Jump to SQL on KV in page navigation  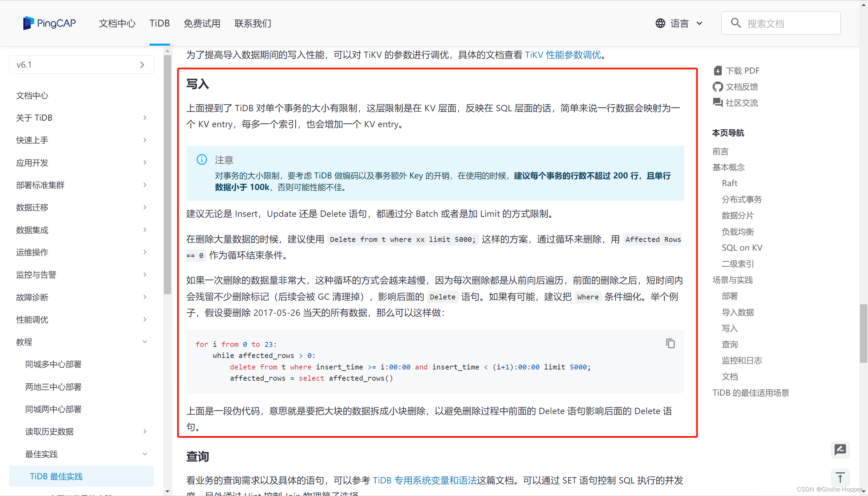point(742,247)
